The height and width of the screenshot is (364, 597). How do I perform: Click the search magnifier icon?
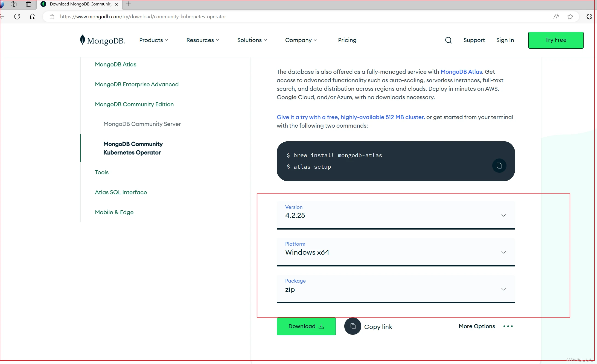point(448,40)
